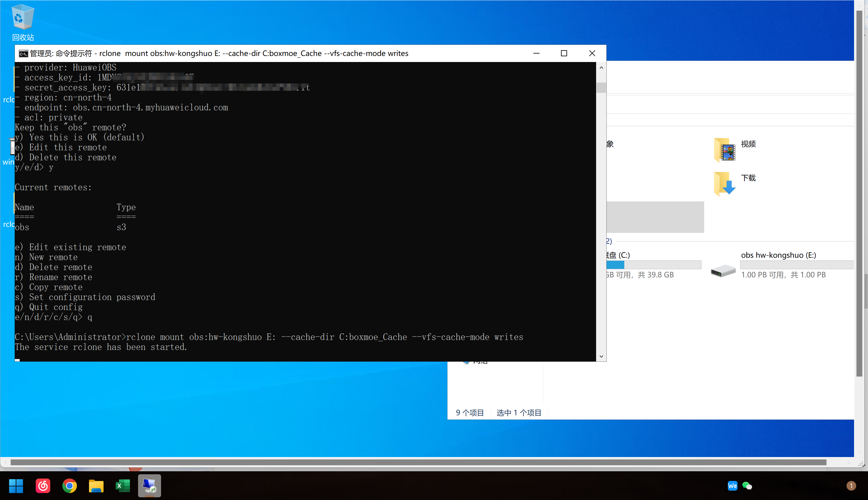
Task: Maximize the command prompt window
Action: pos(564,53)
